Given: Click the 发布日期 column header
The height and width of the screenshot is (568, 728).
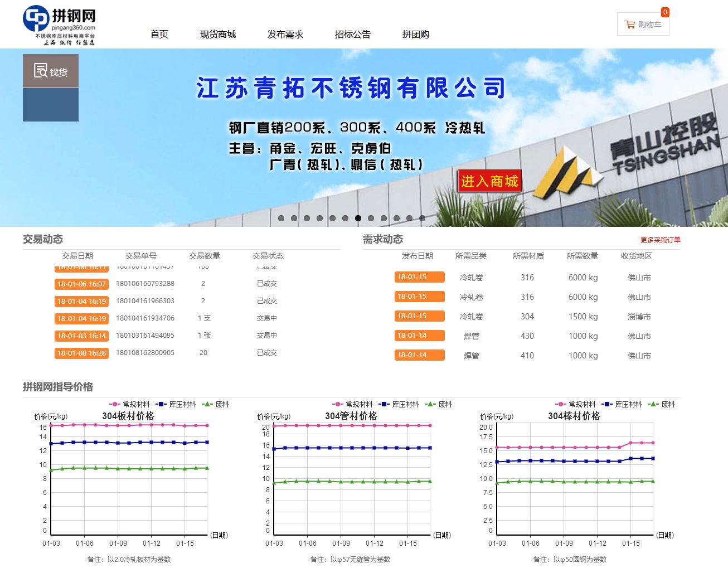Looking at the screenshot, I should point(418,256).
